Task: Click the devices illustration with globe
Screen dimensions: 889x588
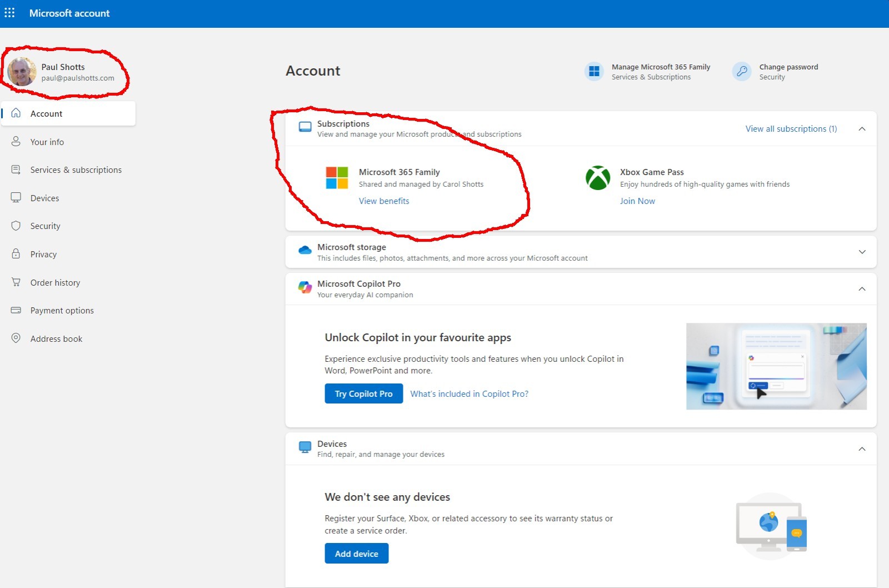Action: coord(772,526)
